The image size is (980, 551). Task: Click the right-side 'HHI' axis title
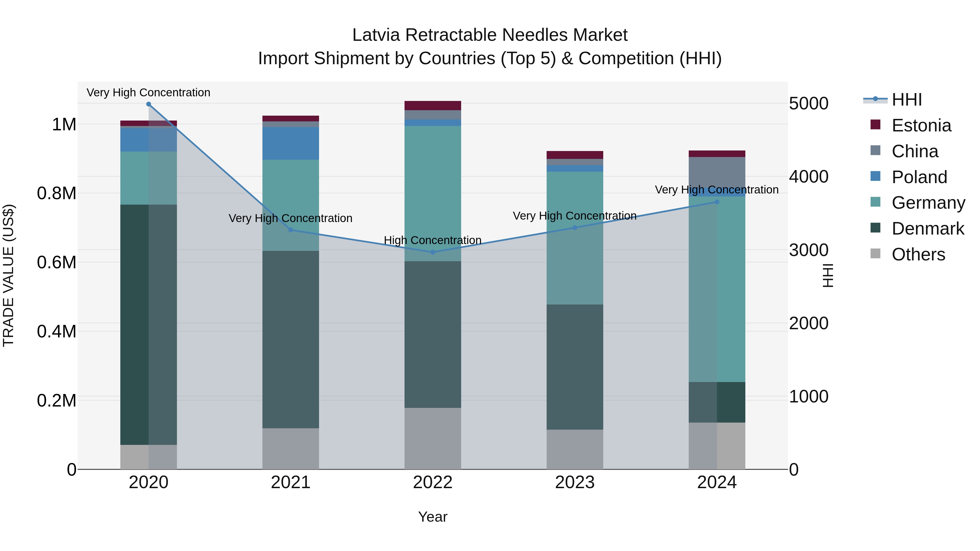click(x=828, y=275)
